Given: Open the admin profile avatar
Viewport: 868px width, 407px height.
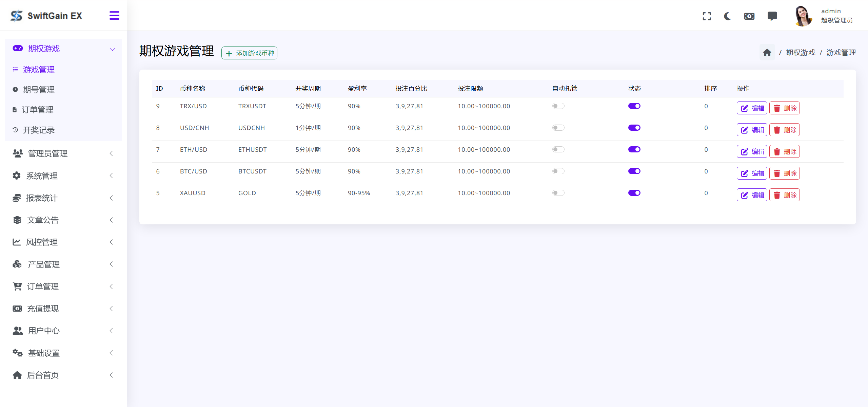Looking at the screenshot, I should pos(803,16).
